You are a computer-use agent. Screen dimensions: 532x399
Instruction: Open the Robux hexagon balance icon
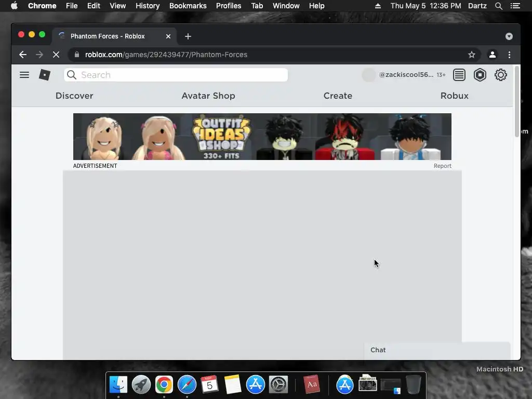480,75
